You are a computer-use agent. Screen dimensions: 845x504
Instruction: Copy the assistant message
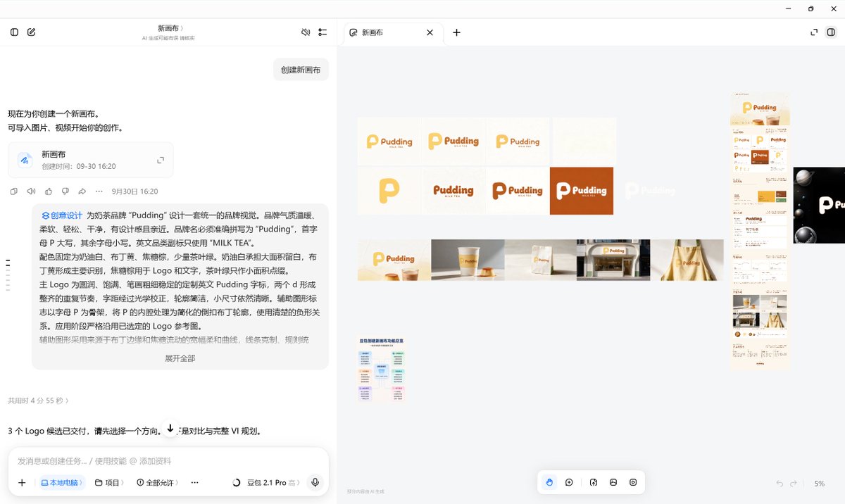(14, 191)
